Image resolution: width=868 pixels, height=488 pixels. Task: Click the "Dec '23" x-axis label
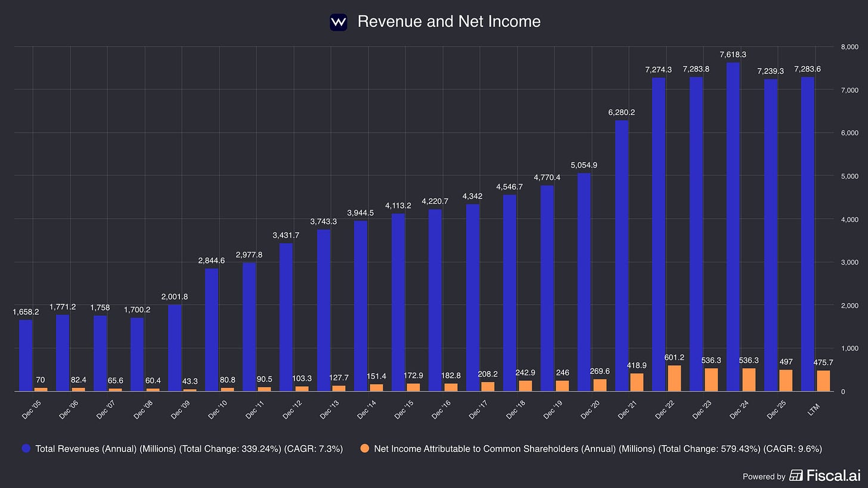tap(701, 409)
